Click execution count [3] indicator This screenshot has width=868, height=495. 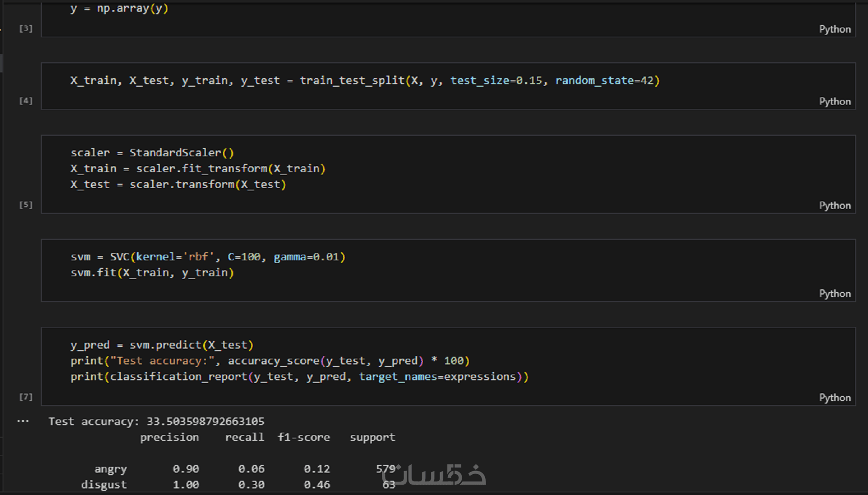[x=26, y=29]
